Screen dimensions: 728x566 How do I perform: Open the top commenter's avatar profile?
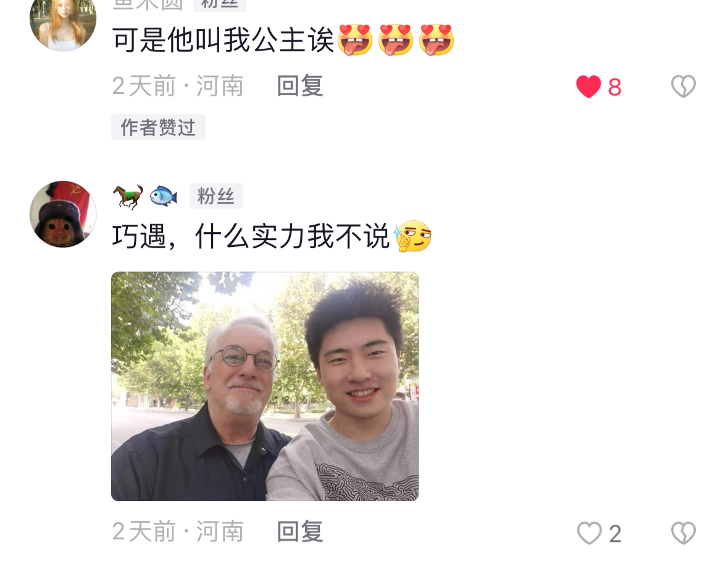(63, 21)
